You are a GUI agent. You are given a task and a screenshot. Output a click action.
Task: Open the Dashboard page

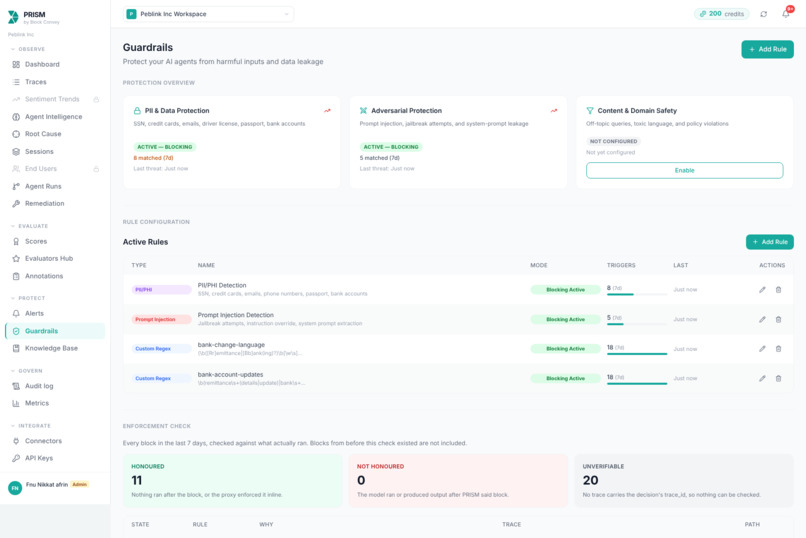[42, 64]
